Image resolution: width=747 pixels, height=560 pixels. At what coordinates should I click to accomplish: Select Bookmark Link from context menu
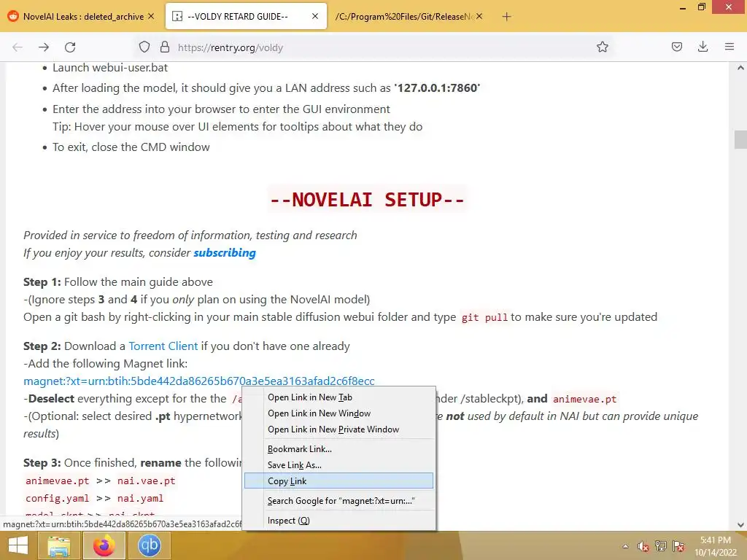click(x=338, y=449)
